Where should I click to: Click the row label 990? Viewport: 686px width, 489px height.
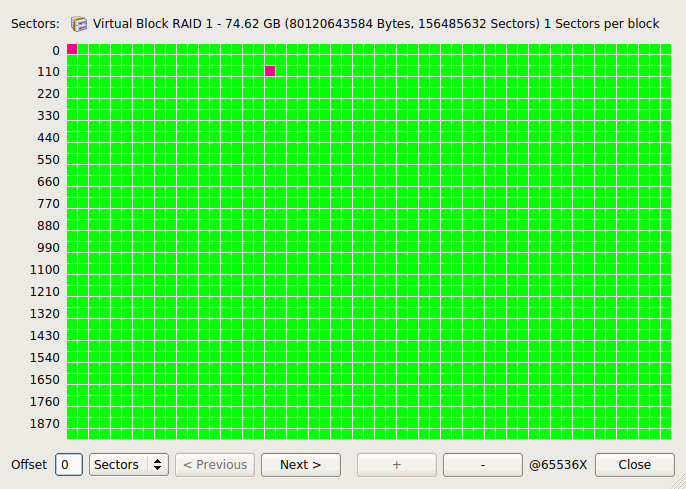[x=48, y=248]
